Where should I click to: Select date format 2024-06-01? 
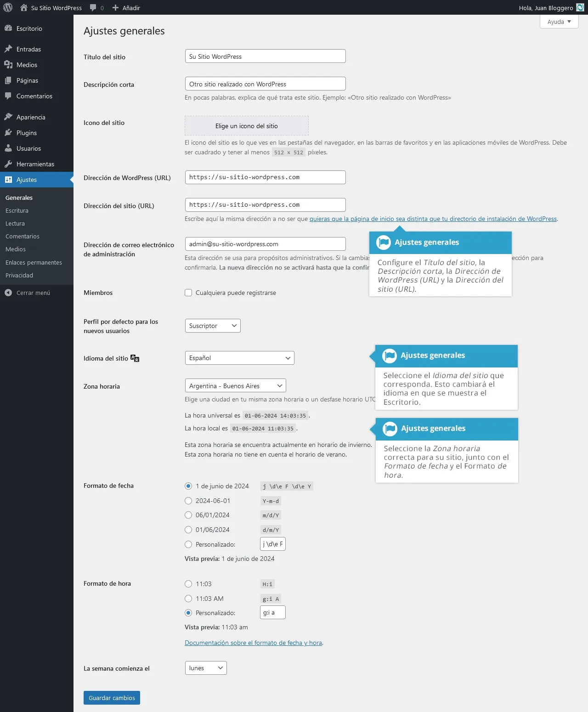point(188,501)
